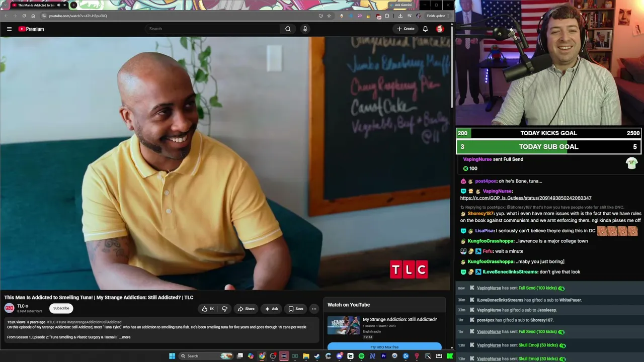This screenshot has height=362, width=644.
Task: Share the video
Action: pos(246,309)
